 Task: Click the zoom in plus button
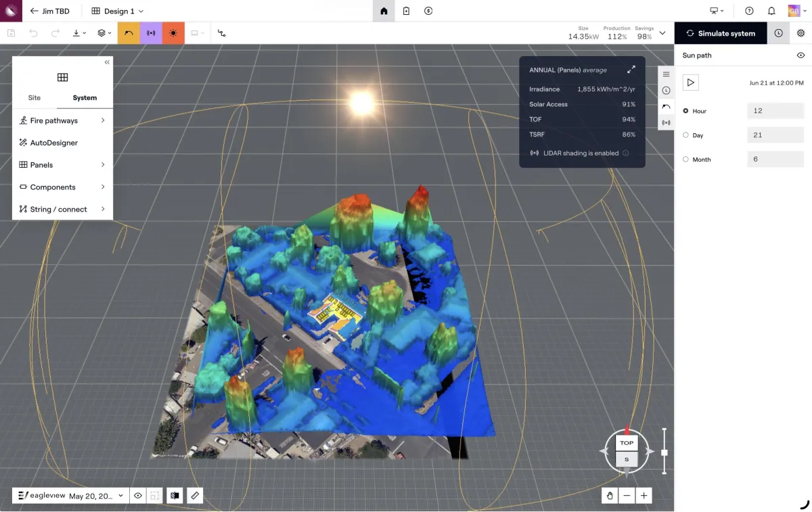644,496
